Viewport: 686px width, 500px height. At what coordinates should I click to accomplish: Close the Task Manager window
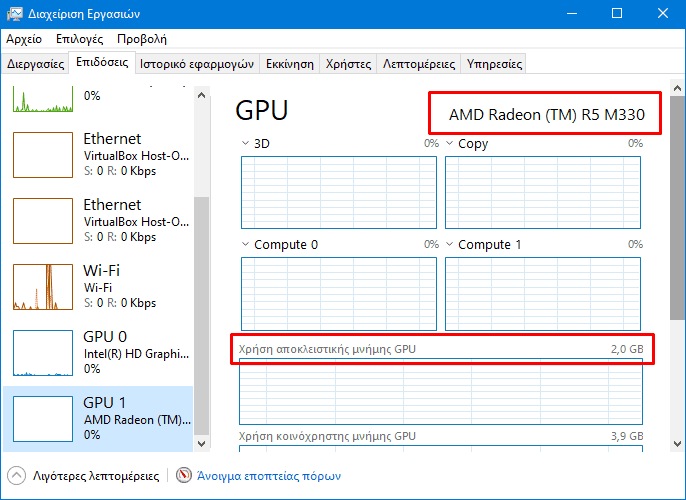click(663, 14)
